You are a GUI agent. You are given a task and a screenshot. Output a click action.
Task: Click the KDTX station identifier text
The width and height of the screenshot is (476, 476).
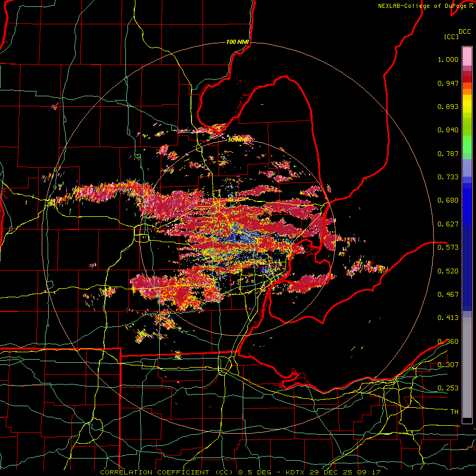[296, 472]
